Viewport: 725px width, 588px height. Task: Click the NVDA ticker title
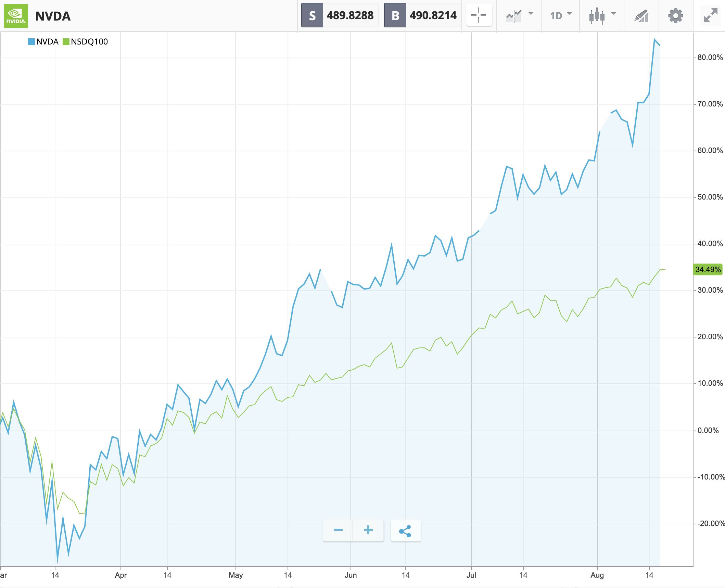[53, 16]
